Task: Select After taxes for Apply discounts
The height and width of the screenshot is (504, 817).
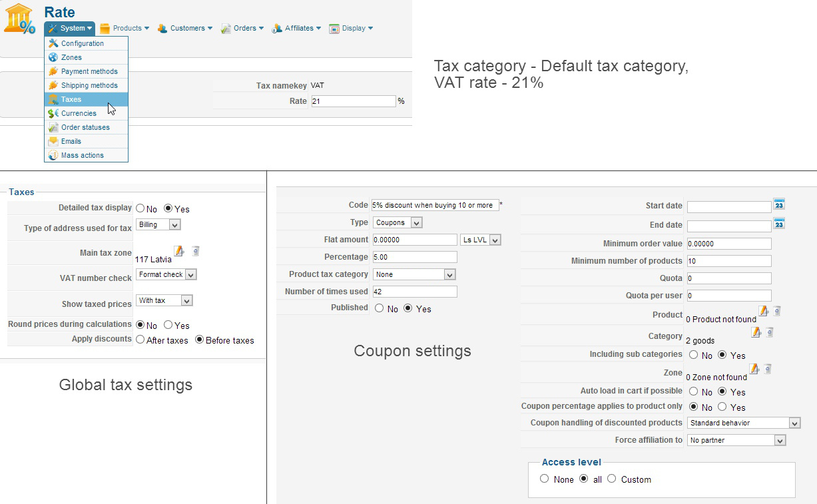Action: point(140,340)
